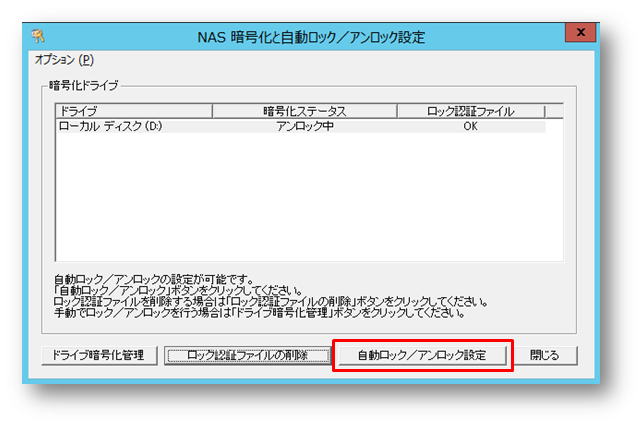Sort by the 暗号化ステータス column header
Viewport: 642px width, 426px height.
pos(305,111)
